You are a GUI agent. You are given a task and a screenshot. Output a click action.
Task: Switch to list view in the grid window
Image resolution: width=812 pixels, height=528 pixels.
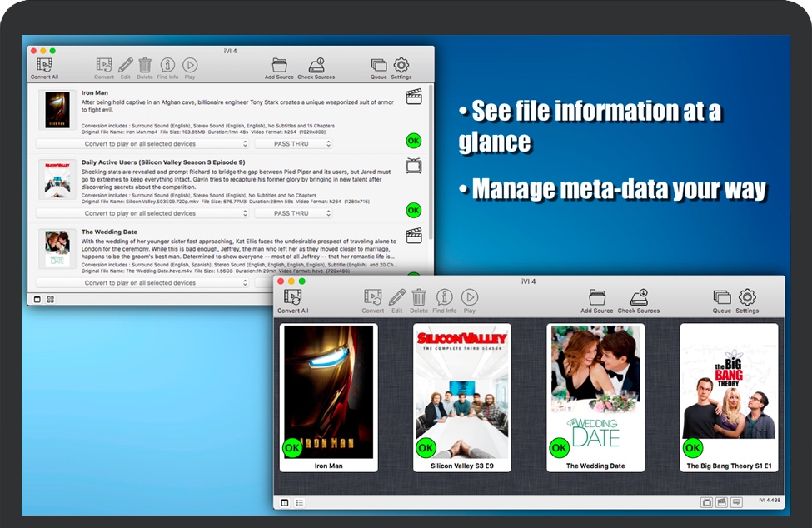tap(300, 502)
